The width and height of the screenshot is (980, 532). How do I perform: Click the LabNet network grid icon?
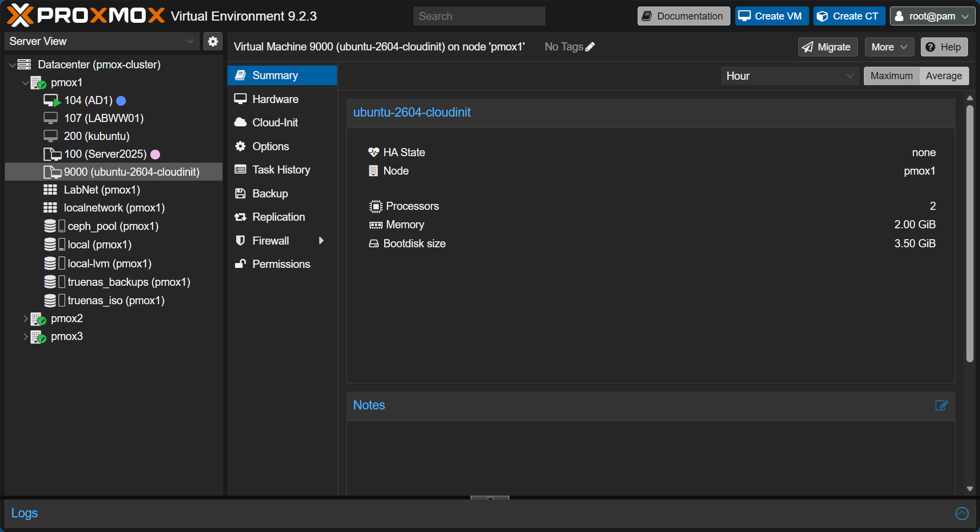tap(50, 190)
